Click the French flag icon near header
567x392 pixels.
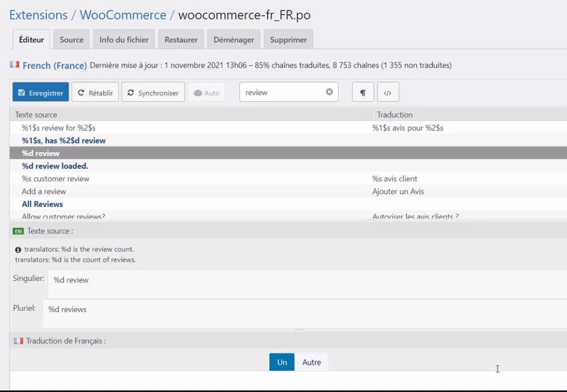(x=15, y=65)
